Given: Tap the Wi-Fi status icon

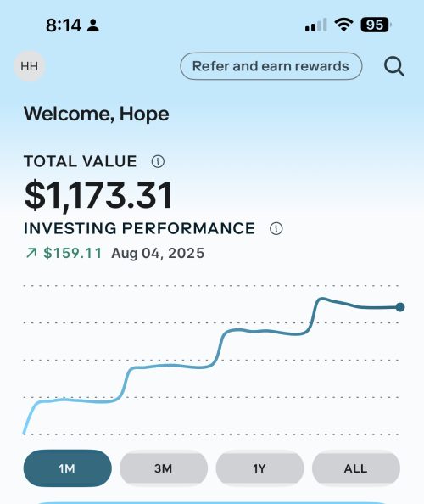Looking at the screenshot, I should click(x=343, y=25).
